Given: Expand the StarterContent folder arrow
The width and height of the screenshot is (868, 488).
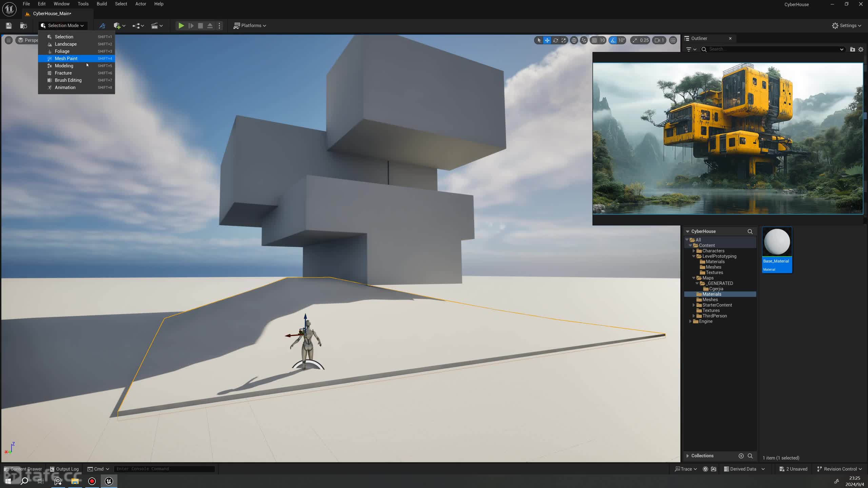Looking at the screenshot, I should 694,305.
